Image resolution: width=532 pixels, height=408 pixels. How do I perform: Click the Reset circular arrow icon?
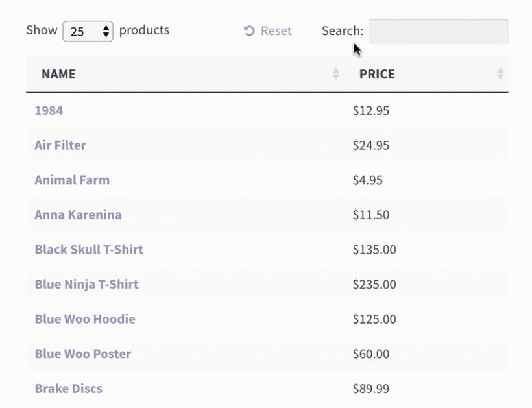click(x=249, y=31)
